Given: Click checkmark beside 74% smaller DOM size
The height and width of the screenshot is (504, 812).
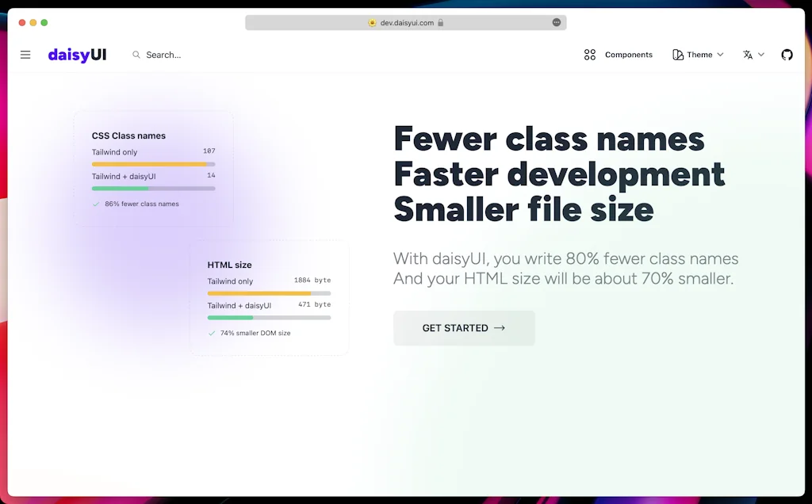Looking at the screenshot, I should coord(212,333).
